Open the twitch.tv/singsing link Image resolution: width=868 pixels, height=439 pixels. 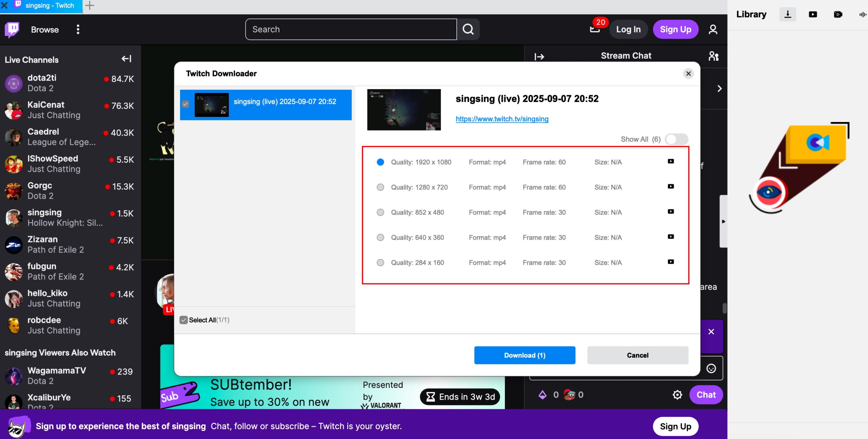point(502,119)
